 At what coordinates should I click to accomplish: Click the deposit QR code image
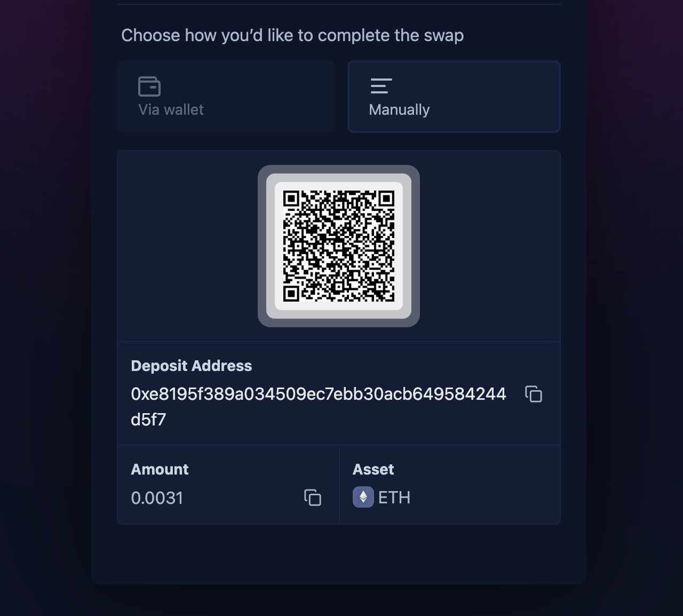(x=339, y=246)
